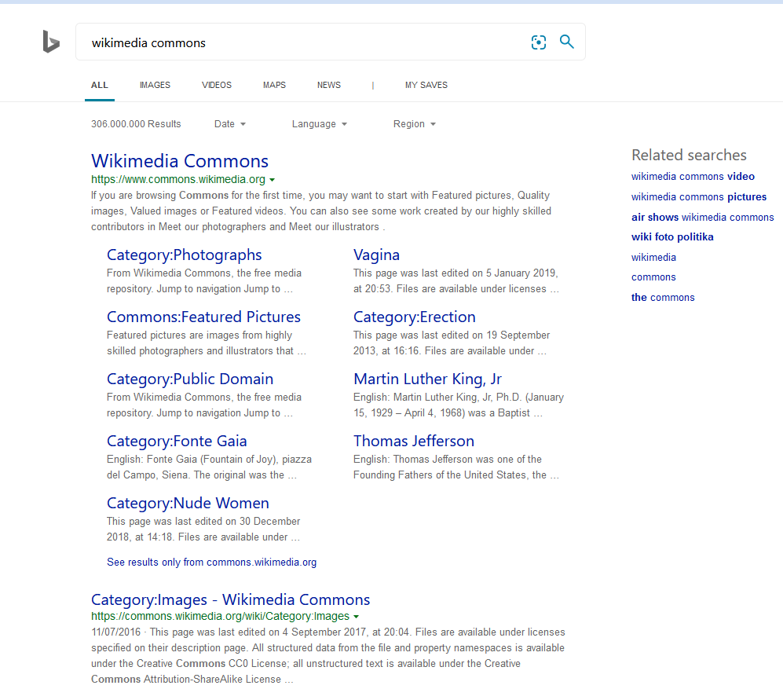
Task: Open visual search camera icon
Action: (x=538, y=42)
